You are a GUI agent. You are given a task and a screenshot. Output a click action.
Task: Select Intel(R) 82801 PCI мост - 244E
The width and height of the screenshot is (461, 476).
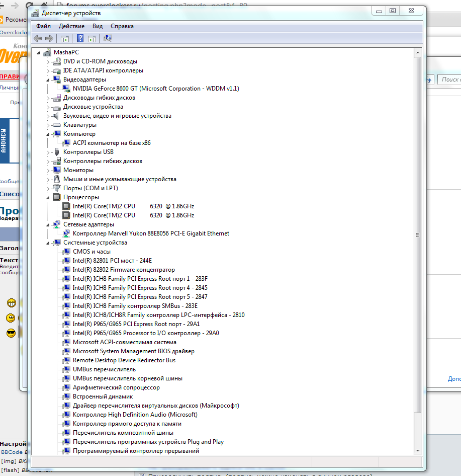pos(112,261)
